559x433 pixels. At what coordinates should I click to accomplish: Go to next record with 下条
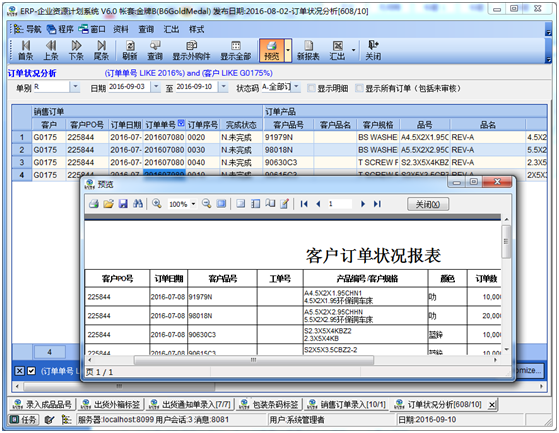tap(76, 50)
